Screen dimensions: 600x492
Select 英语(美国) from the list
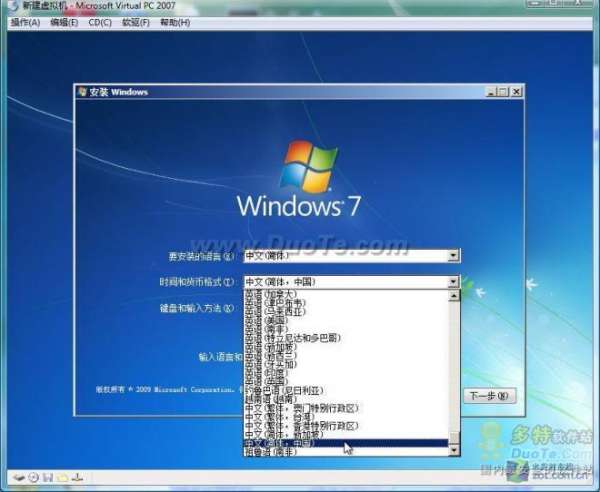[346, 320]
